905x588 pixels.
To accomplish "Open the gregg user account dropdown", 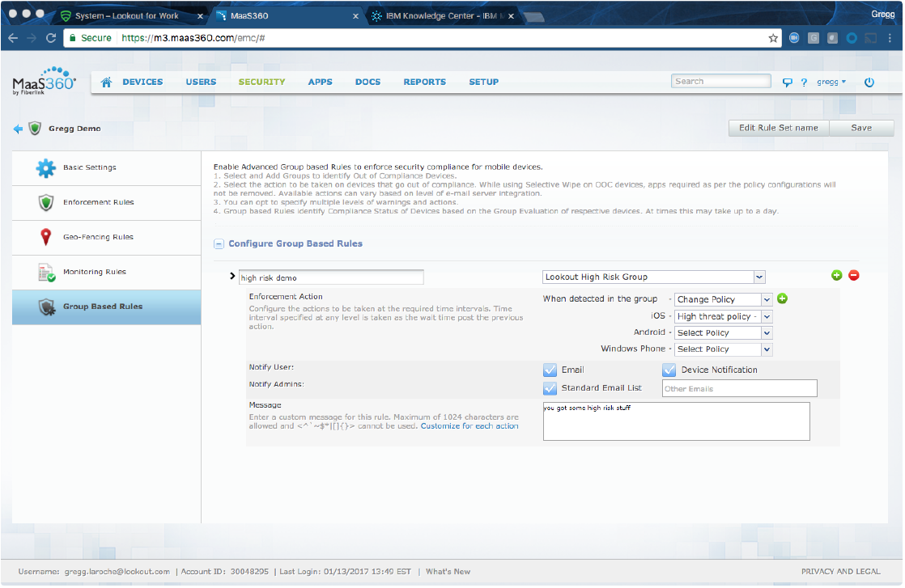I will pos(831,82).
